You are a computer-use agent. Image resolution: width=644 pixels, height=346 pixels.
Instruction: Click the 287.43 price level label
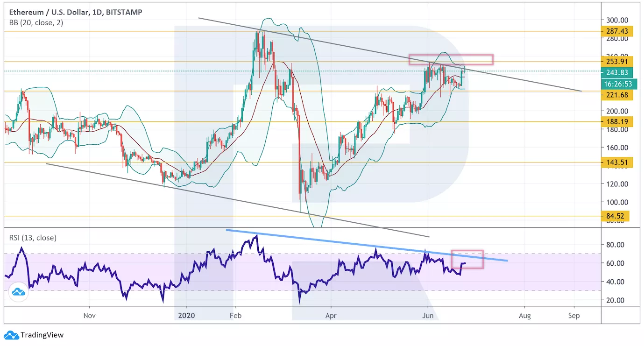[617, 31]
